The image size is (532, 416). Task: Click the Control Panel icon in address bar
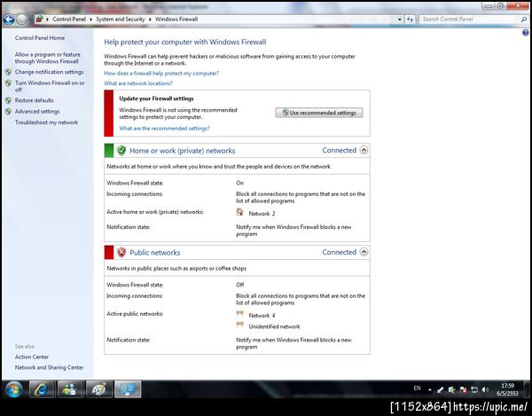click(x=39, y=19)
